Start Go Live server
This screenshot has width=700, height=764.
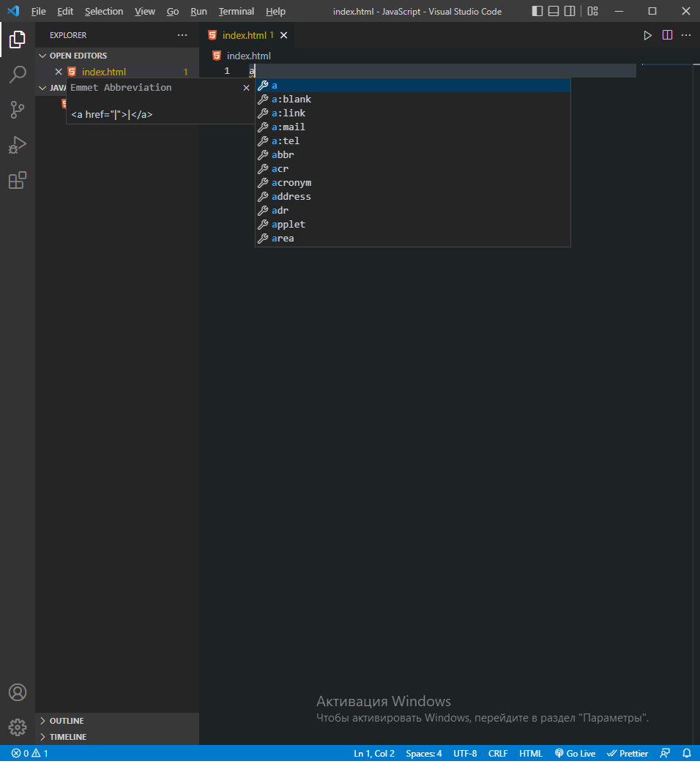[x=575, y=753]
